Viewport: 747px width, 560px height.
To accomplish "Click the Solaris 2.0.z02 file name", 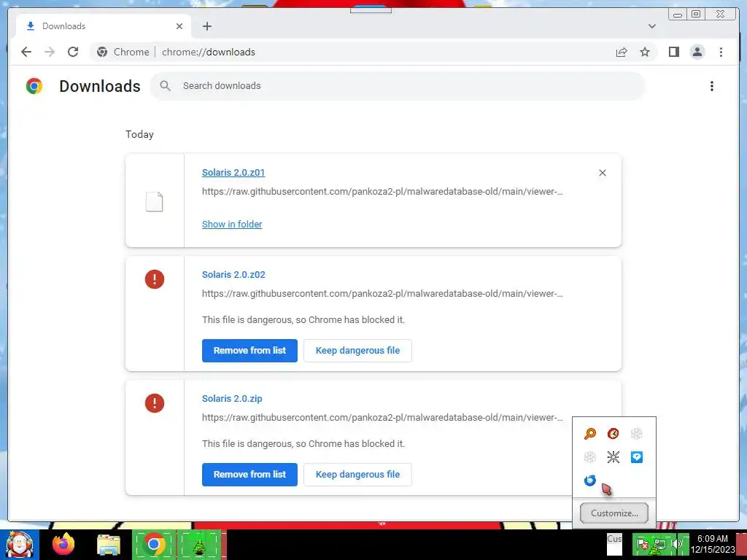I will [x=233, y=275].
